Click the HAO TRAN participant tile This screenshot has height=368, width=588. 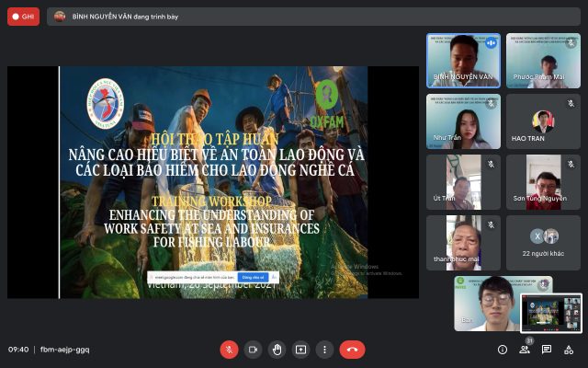pyautogui.click(x=543, y=121)
